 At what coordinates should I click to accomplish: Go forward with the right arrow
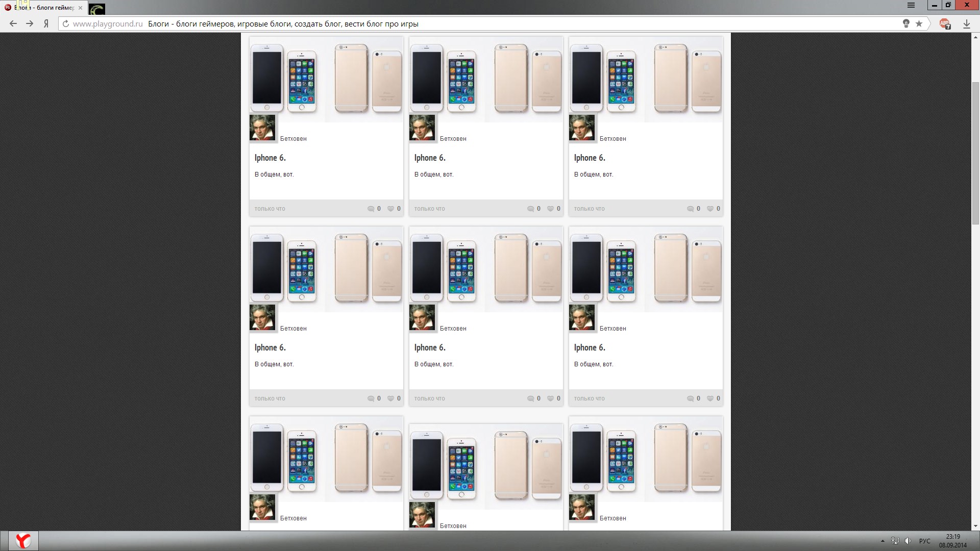point(30,23)
